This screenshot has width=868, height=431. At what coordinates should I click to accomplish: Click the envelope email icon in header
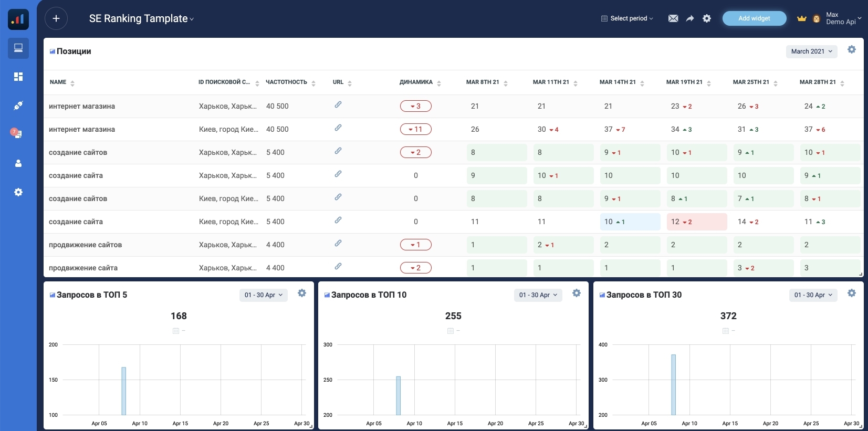[673, 18]
